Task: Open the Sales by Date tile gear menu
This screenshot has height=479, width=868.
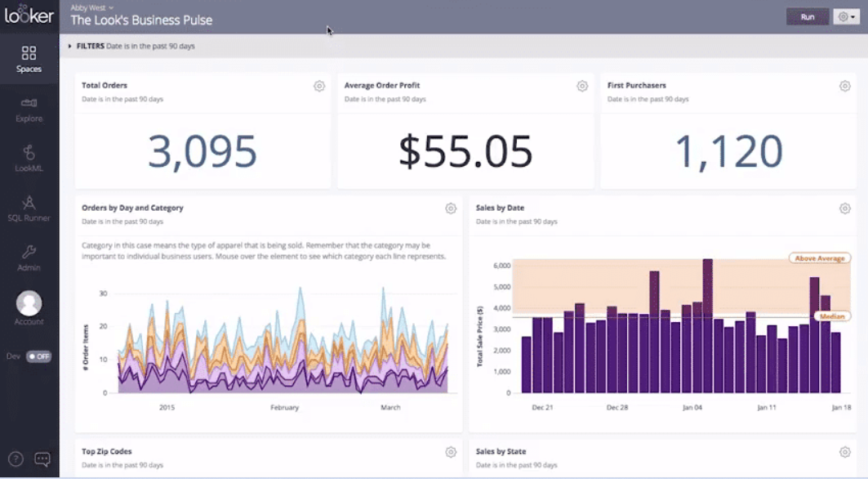Action: [844, 208]
